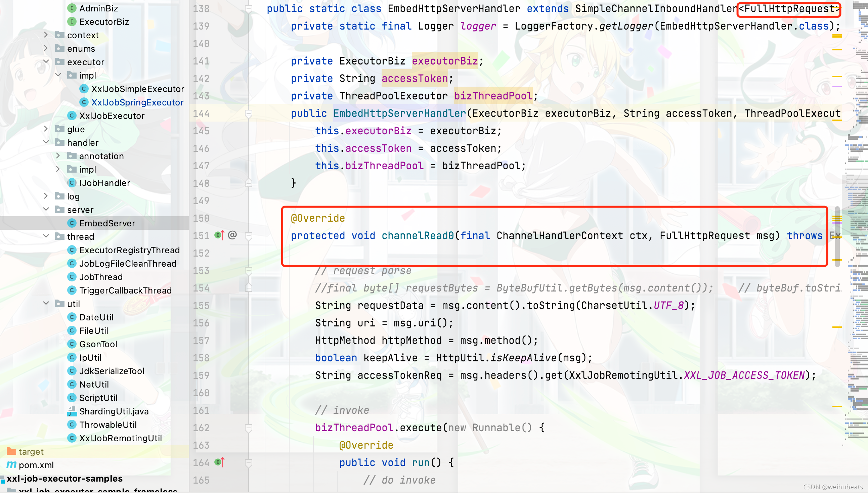868x493 pixels.
Task: Open the EmbedServer class file
Action: coord(107,223)
